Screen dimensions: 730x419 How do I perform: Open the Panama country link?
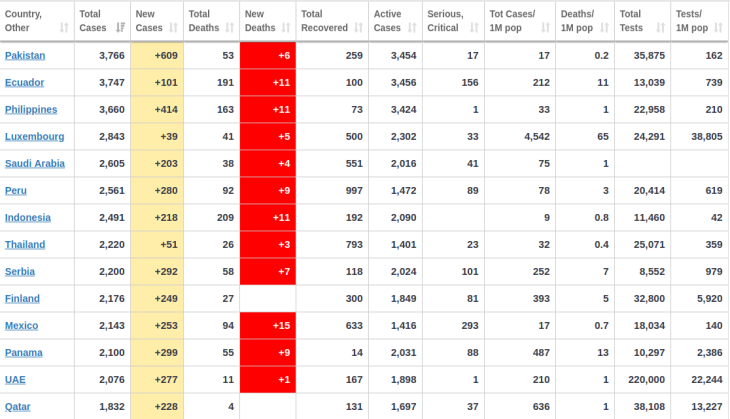coord(23,352)
